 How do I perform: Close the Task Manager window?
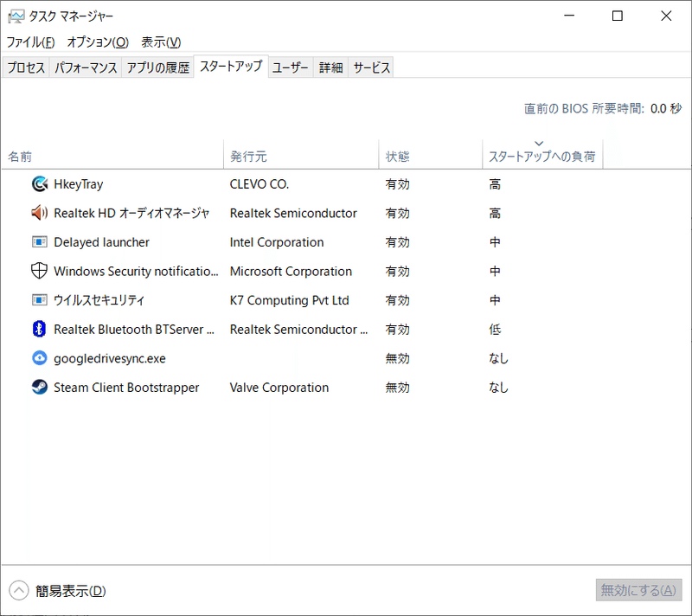666,16
